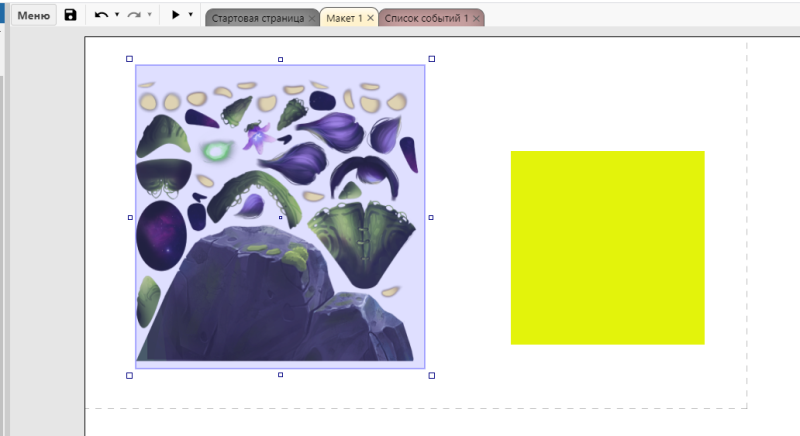Select the purple rock sprite sheet image

280,217
